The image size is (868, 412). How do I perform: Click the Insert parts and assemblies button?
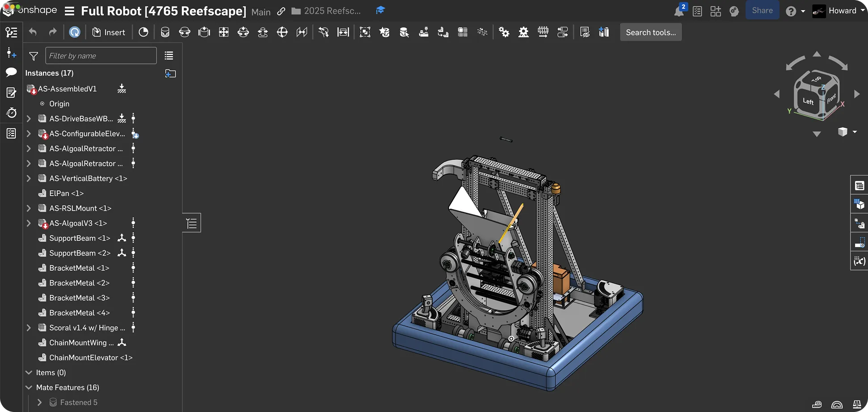(x=109, y=32)
